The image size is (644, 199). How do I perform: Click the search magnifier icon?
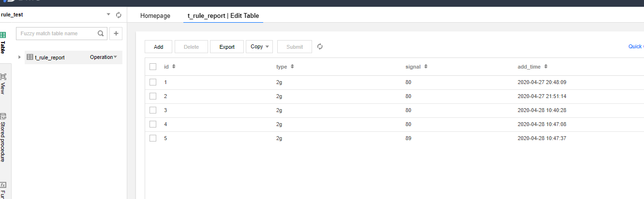point(101,34)
